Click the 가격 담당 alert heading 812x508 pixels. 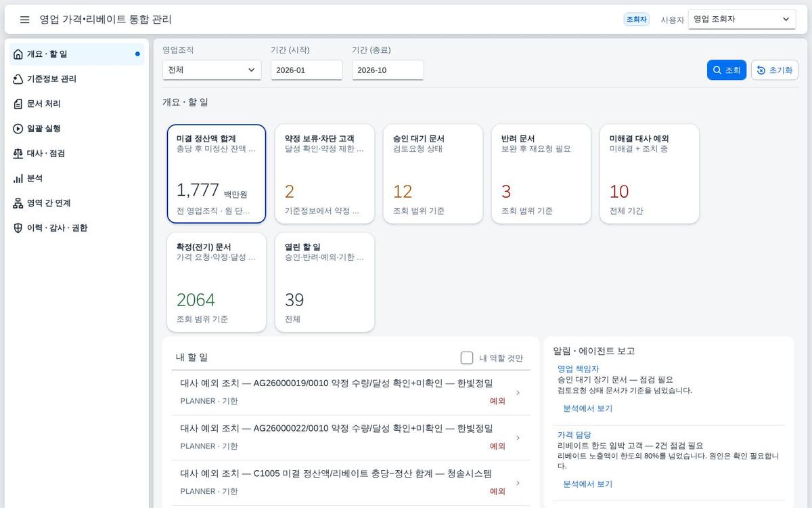pos(574,435)
